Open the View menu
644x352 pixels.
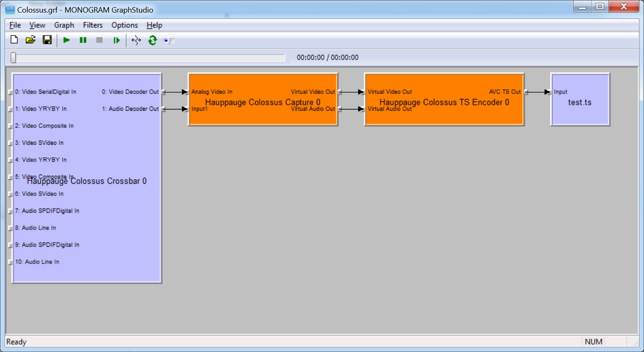[x=37, y=25]
